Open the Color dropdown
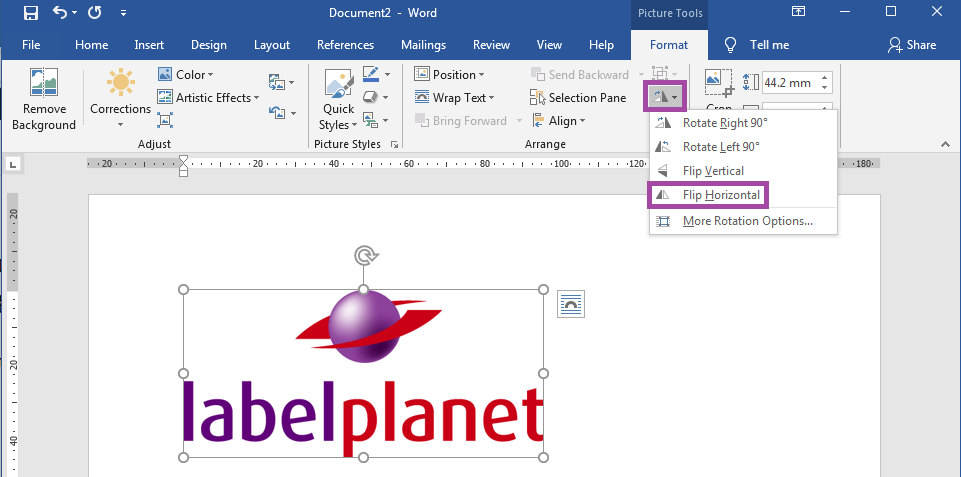Viewport: 961px width, 477px height. (186, 75)
